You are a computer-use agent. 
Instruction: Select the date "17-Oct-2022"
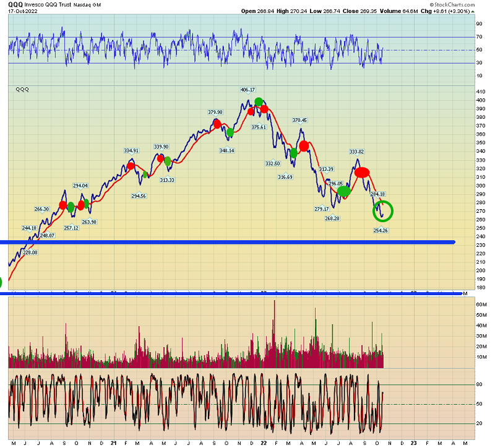tap(23, 11)
